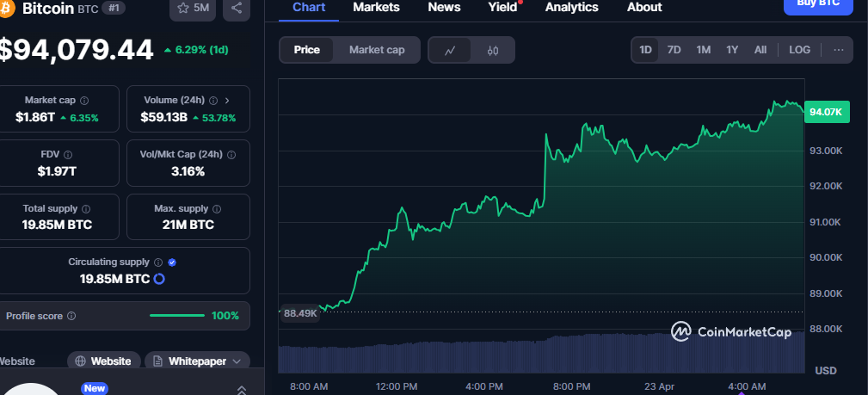Click the 12:00 PM axis label

[396, 386]
